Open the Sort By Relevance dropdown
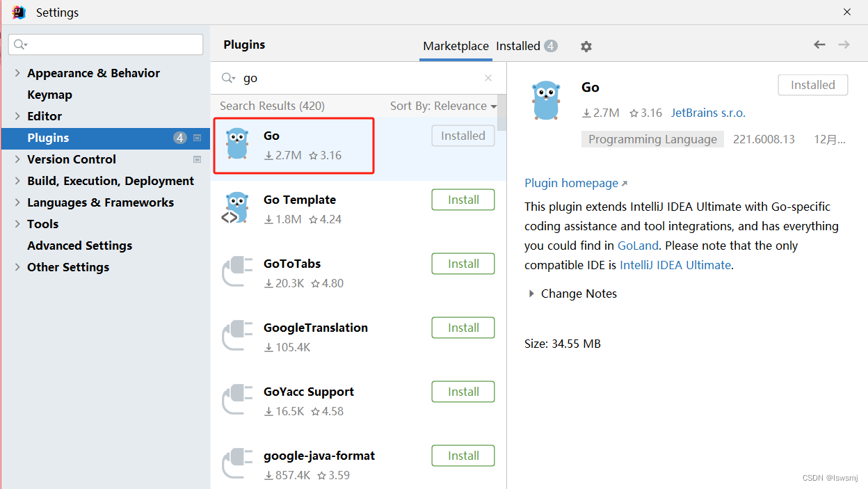Viewport: 868px width, 489px height. (443, 106)
